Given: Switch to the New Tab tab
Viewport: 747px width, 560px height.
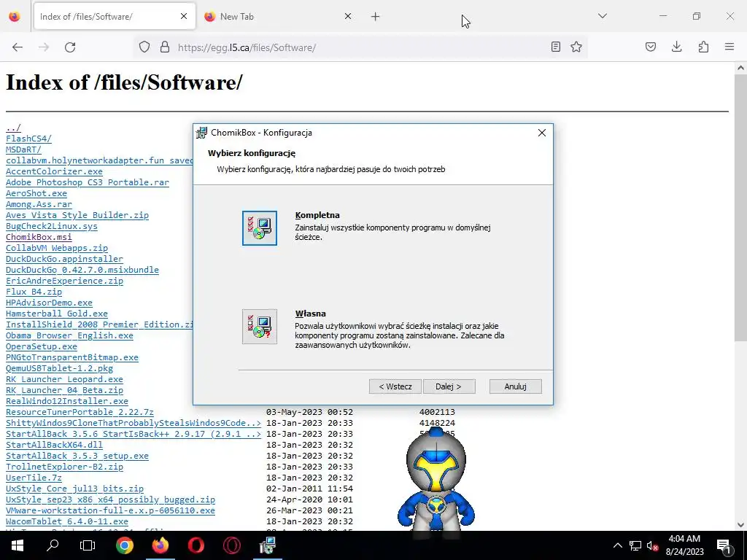Looking at the screenshot, I should [278, 17].
